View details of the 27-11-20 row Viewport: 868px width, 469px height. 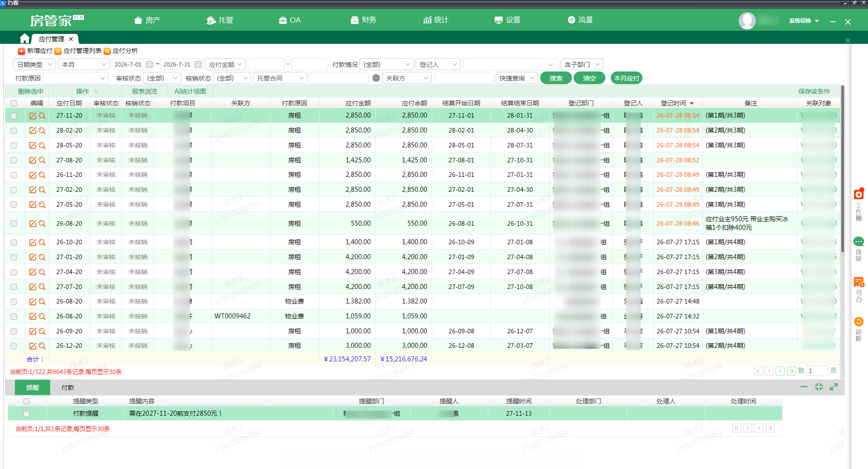click(42, 116)
